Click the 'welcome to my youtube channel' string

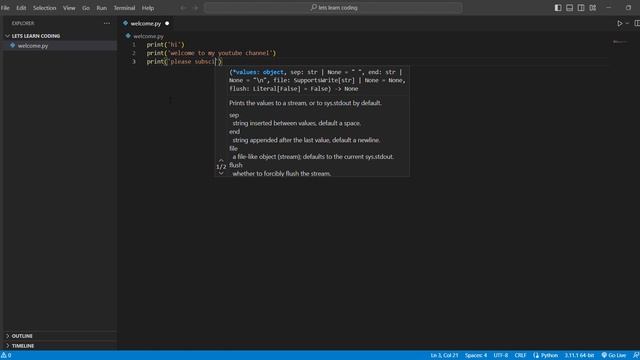point(220,53)
